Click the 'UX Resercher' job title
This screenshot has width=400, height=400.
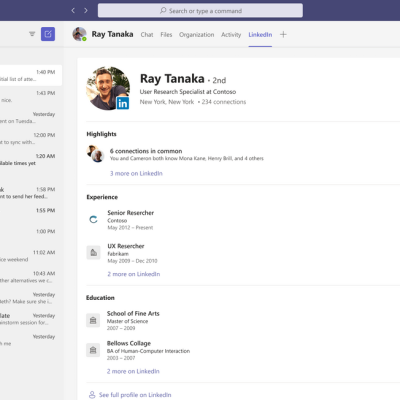[x=126, y=246]
